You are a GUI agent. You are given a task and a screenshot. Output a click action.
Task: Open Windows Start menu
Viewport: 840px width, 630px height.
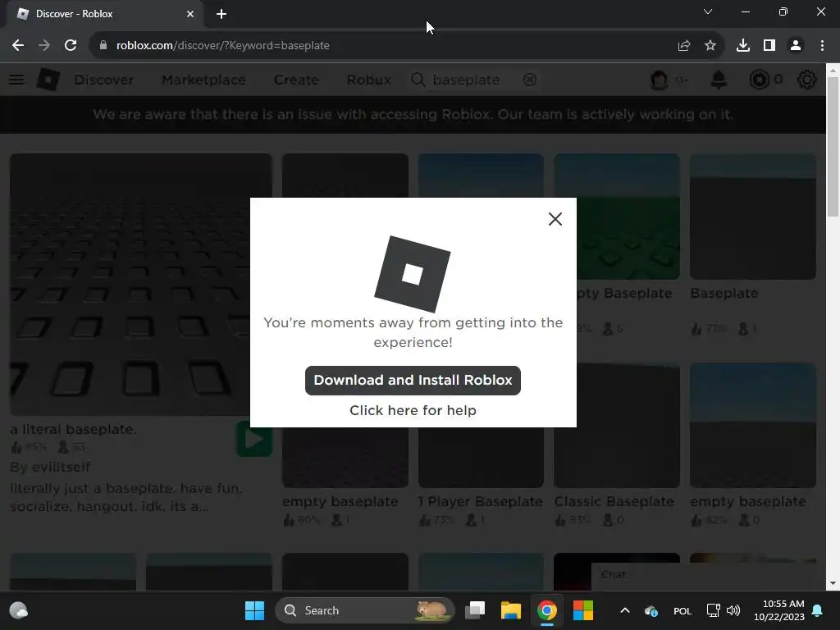254,610
